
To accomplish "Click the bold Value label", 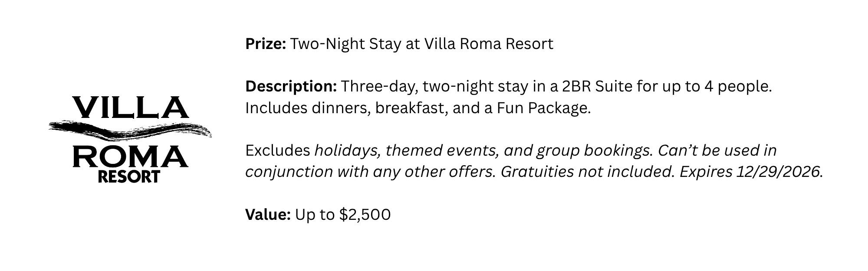I will 268,214.
